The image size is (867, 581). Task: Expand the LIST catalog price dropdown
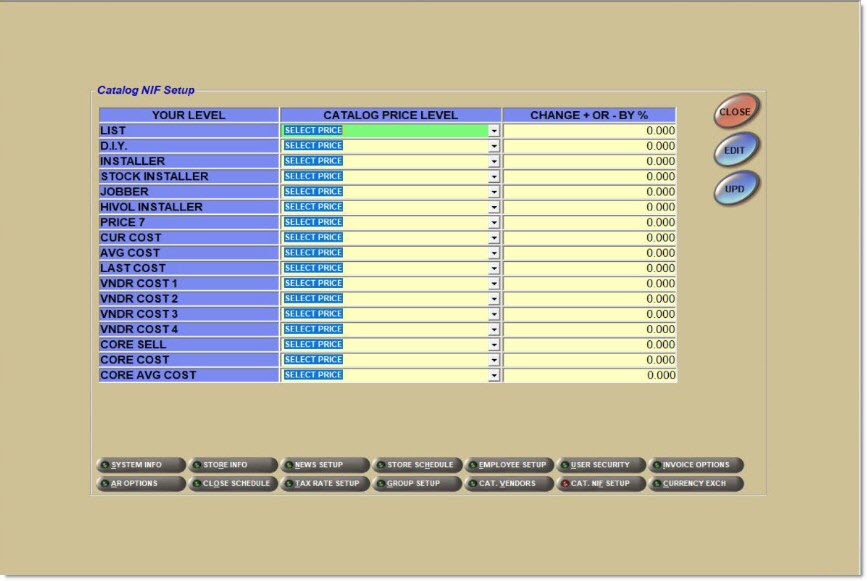[494, 131]
